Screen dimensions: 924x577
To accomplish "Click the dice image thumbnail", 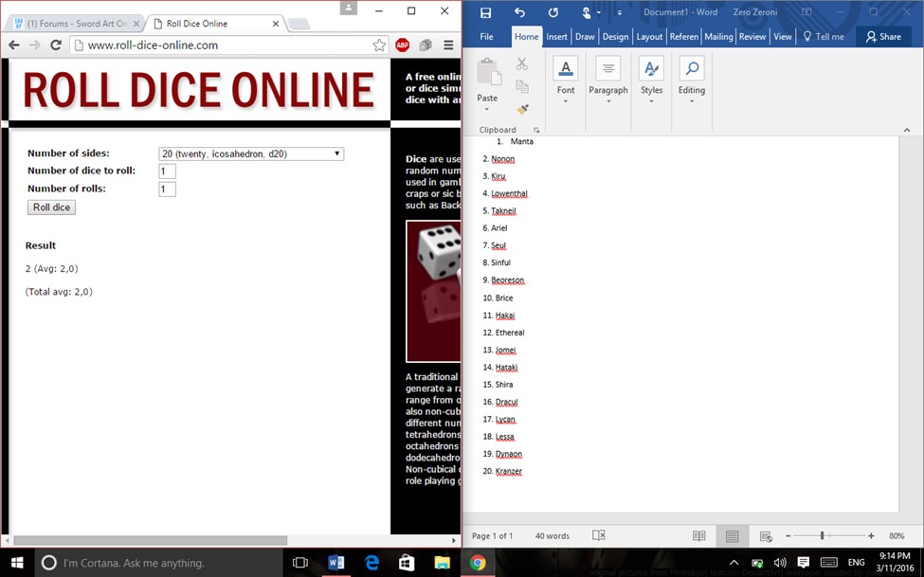I will click(x=434, y=291).
